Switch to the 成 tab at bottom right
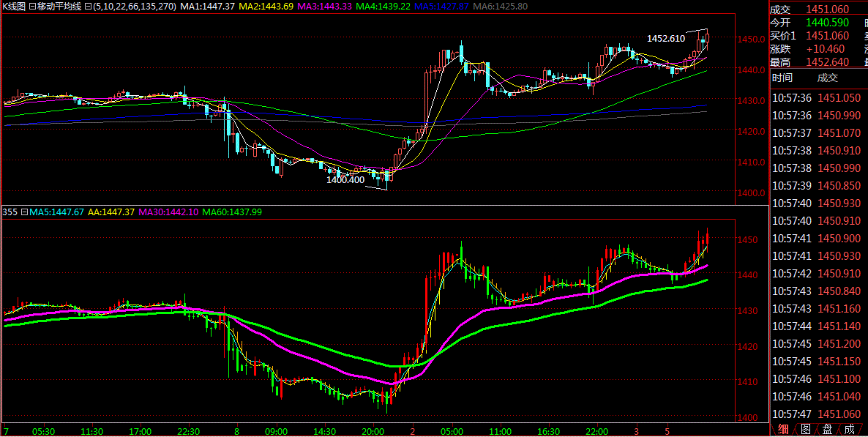868x437 pixels. point(849,429)
